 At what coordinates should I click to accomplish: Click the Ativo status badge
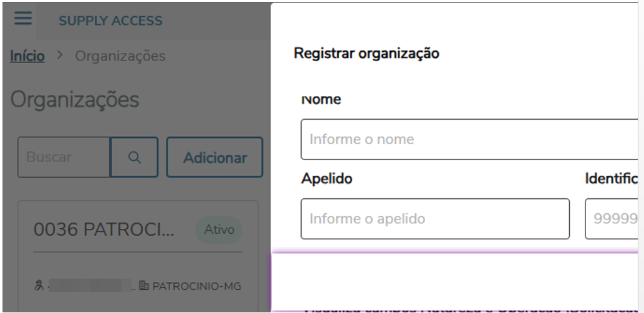[x=219, y=229]
